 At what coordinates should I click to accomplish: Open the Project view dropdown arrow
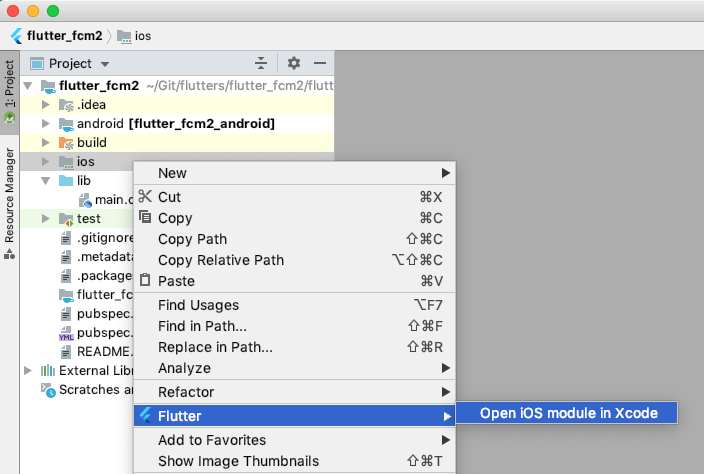tap(105, 64)
